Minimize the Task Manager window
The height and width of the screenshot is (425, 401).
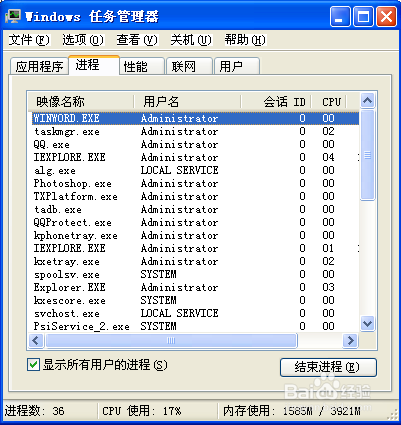pyautogui.click(x=340, y=17)
